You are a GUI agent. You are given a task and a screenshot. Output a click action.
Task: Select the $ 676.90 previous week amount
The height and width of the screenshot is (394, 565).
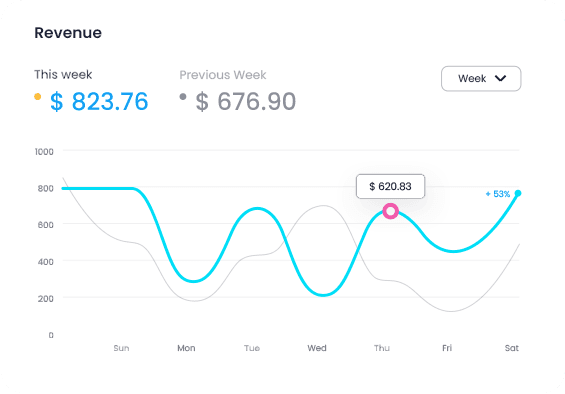pos(246,101)
